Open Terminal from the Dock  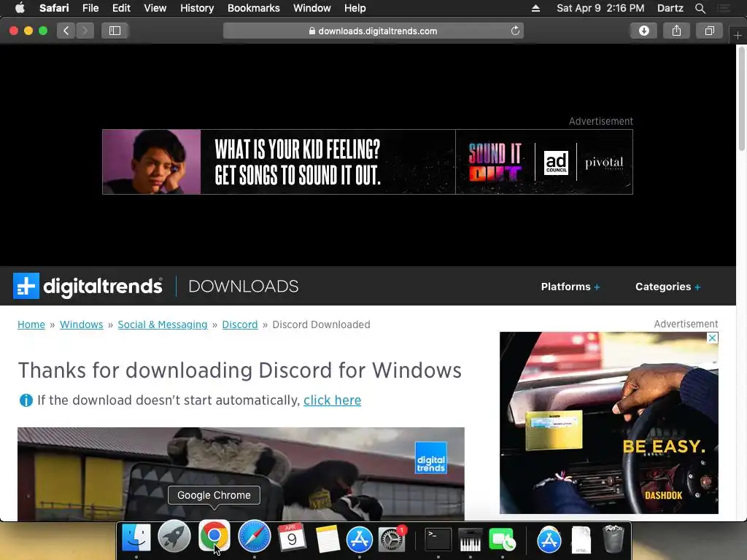438,540
